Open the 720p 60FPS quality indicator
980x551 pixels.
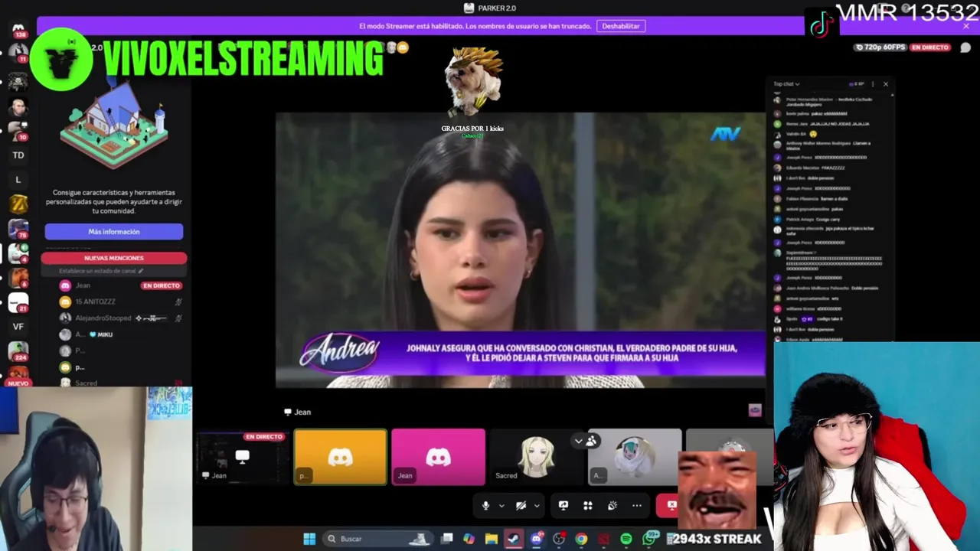pyautogui.click(x=880, y=47)
